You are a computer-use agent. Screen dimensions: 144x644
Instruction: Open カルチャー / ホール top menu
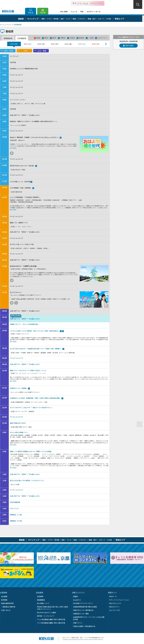point(94,12)
